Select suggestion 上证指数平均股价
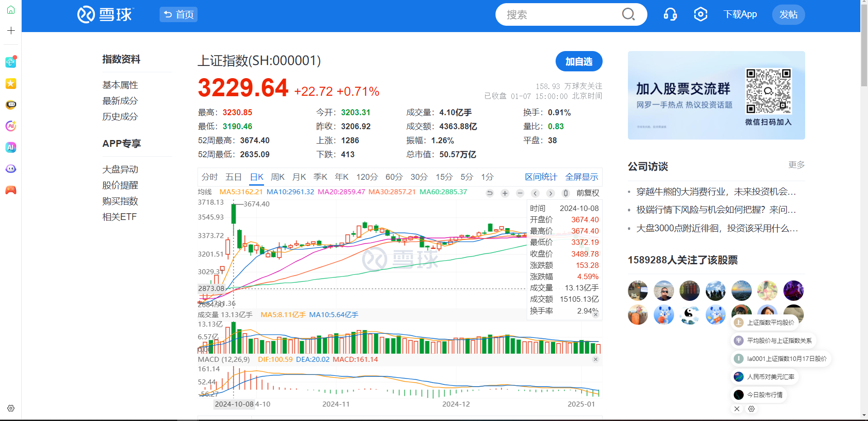The width and height of the screenshot is (868, 421). pos(765,323)
